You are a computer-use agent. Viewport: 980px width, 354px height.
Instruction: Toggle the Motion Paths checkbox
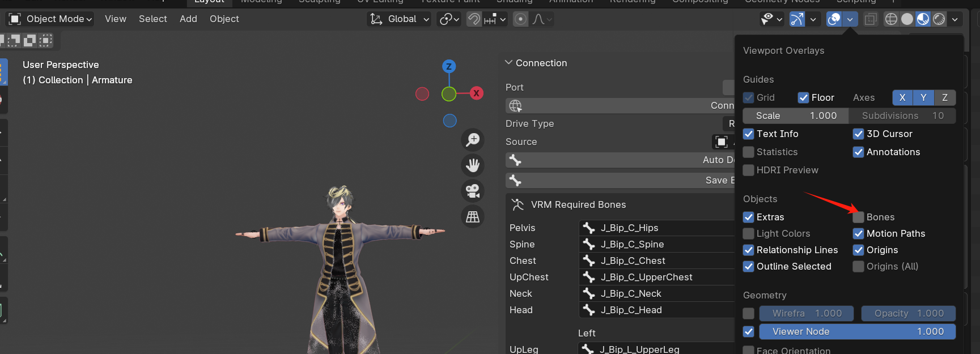coord(859,233)
